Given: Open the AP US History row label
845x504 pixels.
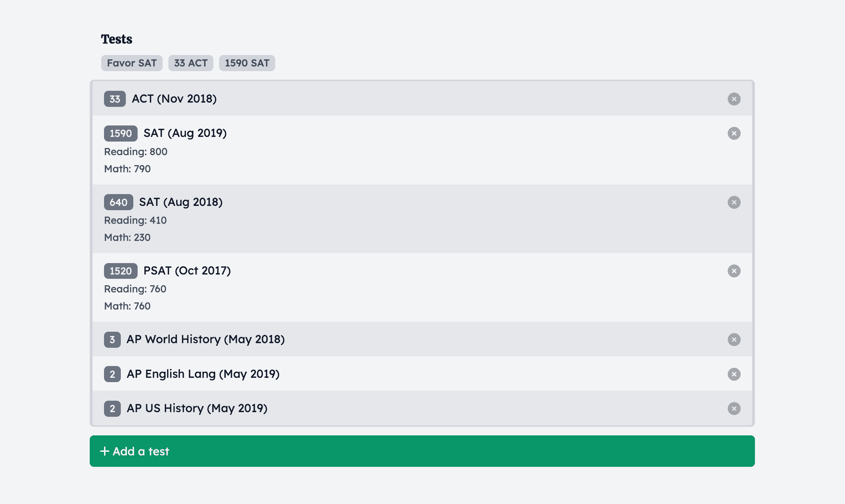Looking at the screenshot, I should (197, 408).
